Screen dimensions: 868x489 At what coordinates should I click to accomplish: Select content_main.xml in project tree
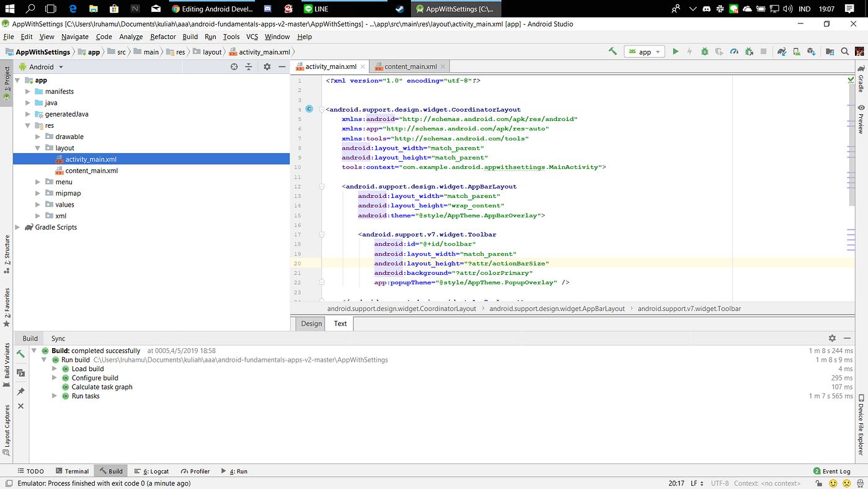tap(91, 171)
